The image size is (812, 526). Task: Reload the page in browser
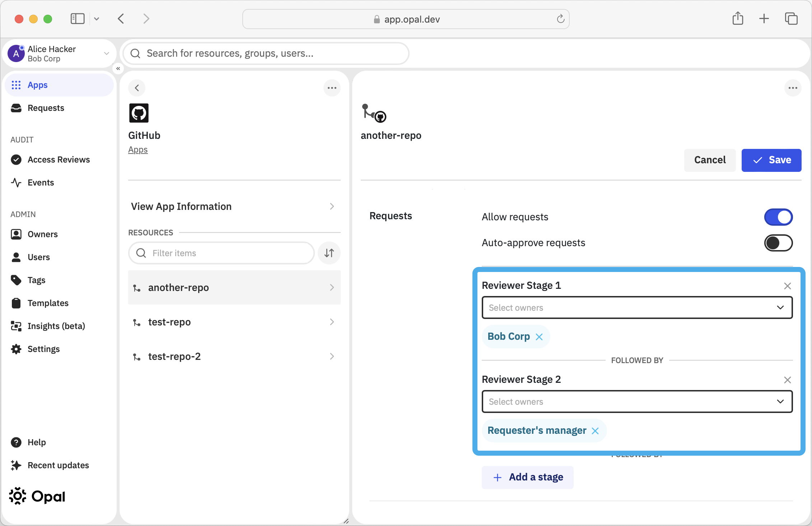[x=561, y=19]
